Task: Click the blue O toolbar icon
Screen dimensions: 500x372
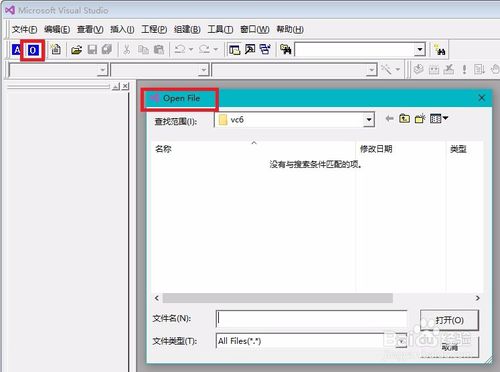Action: (33, 50)
